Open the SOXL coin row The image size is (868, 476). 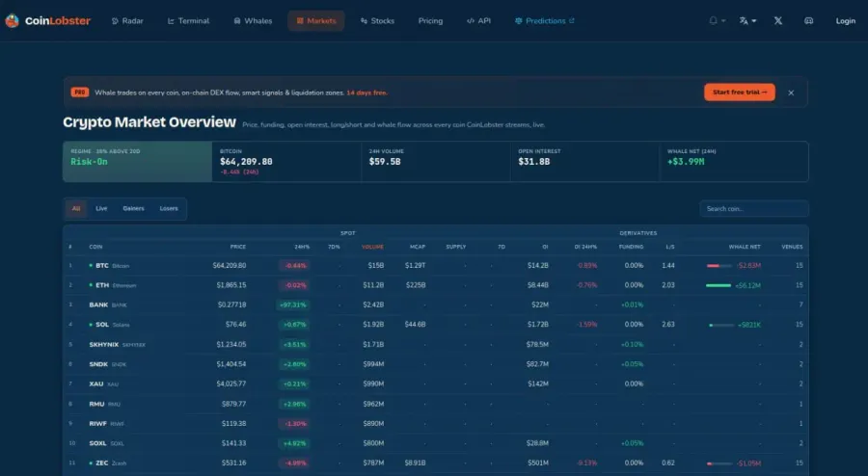pyautogui.click(x=436, y=443)
